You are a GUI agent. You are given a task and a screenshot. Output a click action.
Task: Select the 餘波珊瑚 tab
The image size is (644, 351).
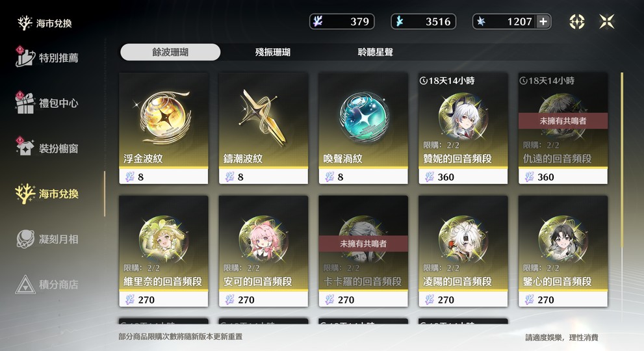(x=170, y=52)
